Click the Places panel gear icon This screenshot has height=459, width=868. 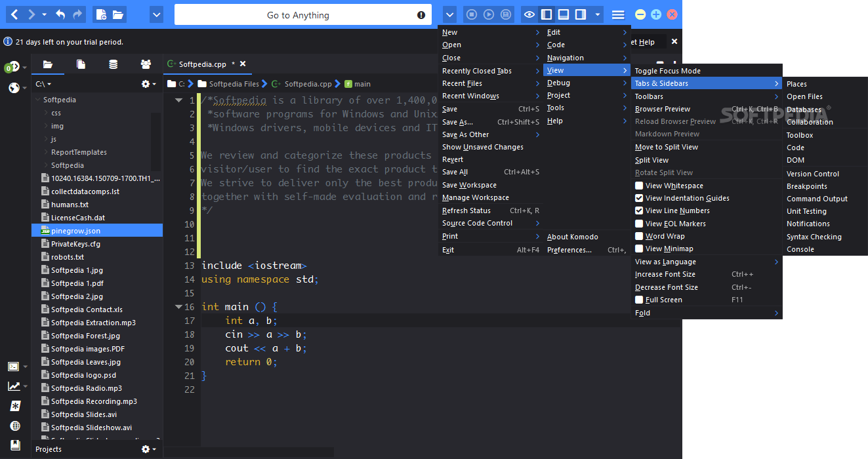pyautogui.click(x=146, y=84)
